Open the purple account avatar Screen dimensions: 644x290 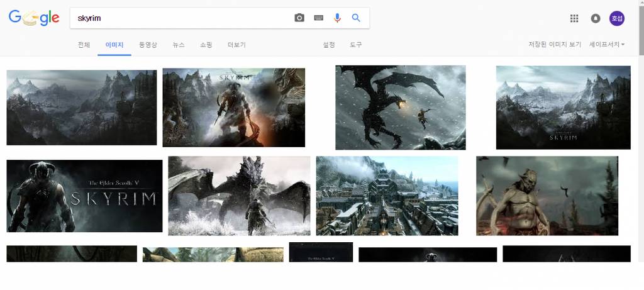click(617, 18)
